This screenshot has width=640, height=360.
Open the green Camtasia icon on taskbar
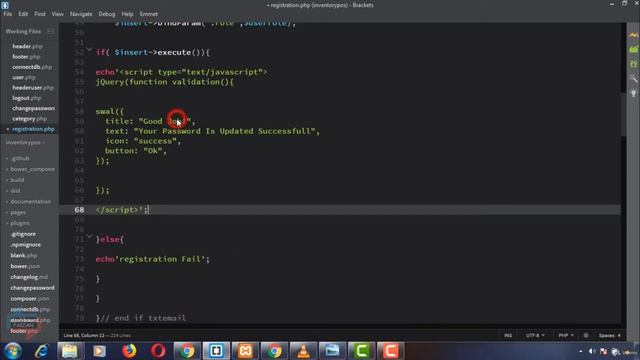(x=361, y=351)
